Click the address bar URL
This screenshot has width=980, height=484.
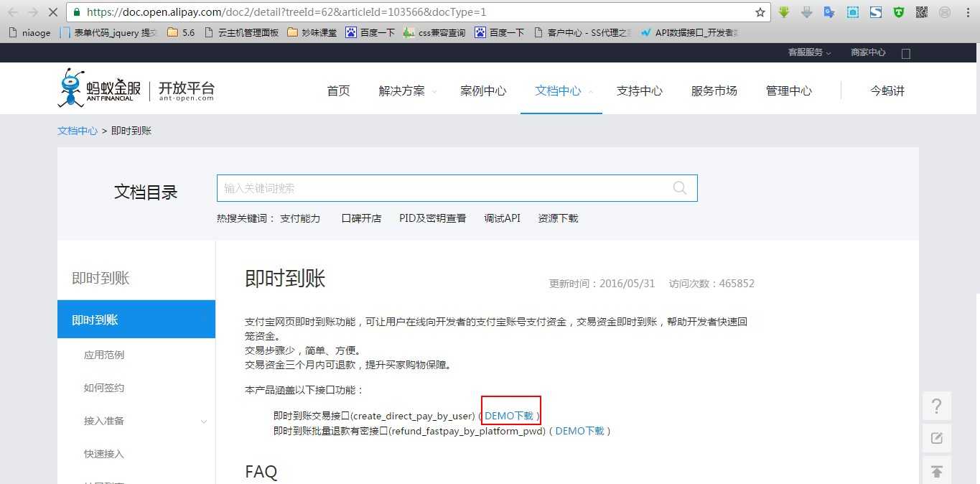286,12
